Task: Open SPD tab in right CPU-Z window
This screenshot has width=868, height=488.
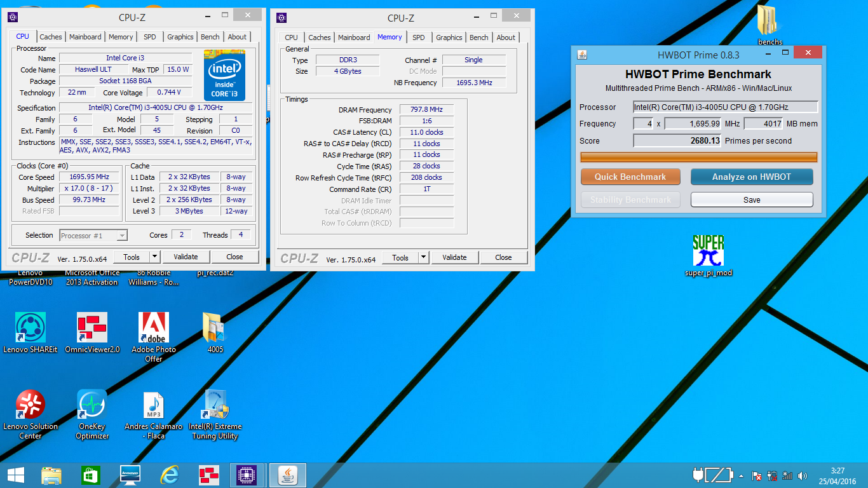Action: tap(418, 37)
